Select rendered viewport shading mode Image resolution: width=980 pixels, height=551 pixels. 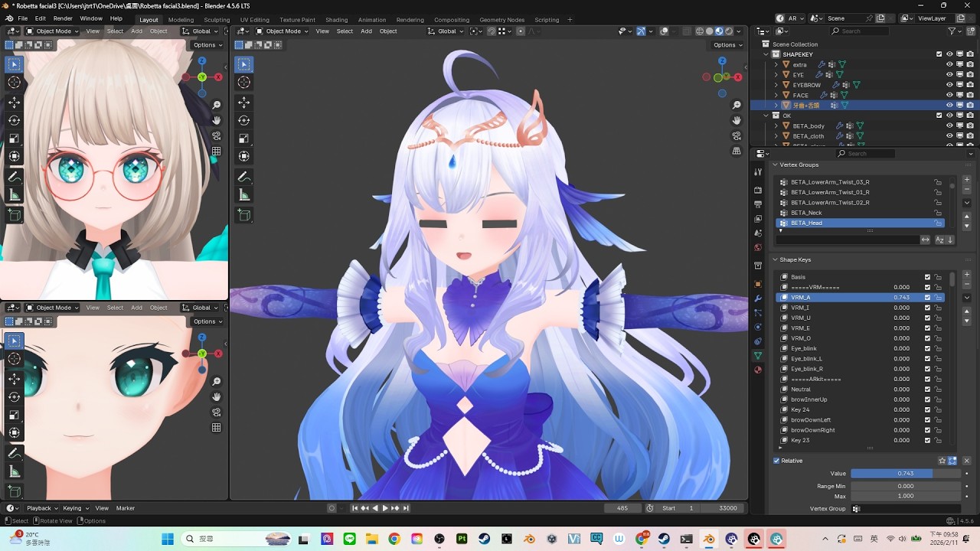pyautogui.click(x=728, y=31)
